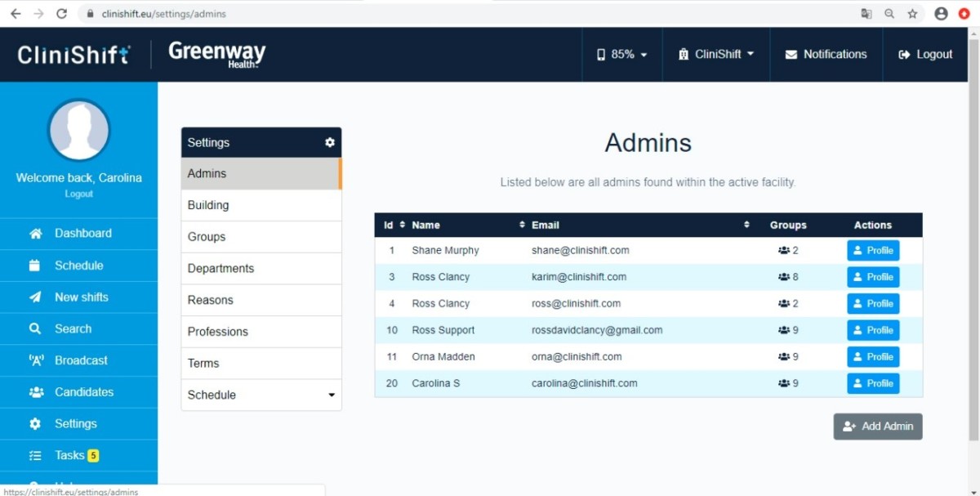Screen dimensions: 980x496
Task: Open the browser profile account icon
Action: (941, 14)
